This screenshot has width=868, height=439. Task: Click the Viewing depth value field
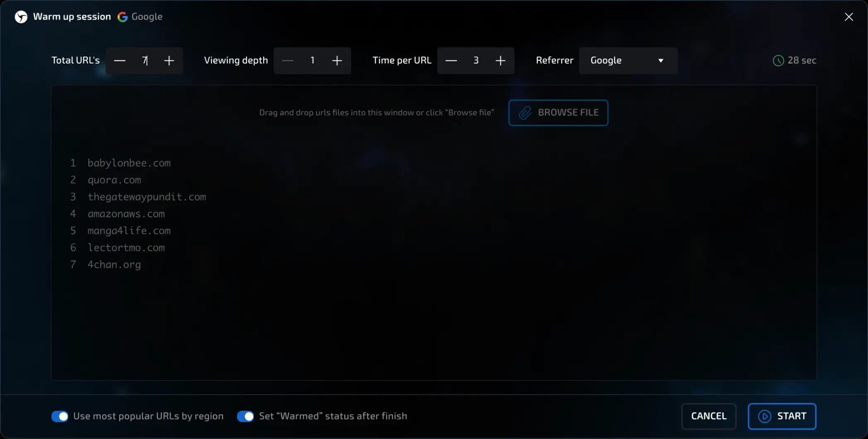tap(312, 61)
